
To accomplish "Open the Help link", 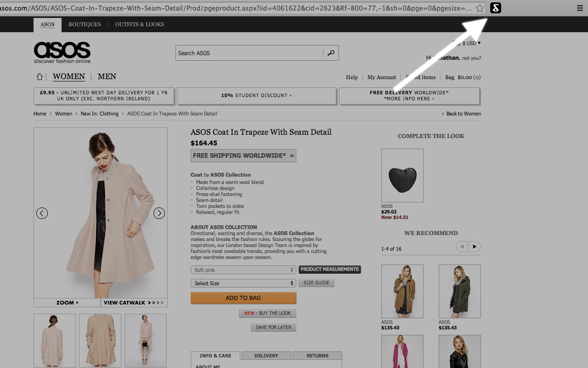I will coord(352,77).
